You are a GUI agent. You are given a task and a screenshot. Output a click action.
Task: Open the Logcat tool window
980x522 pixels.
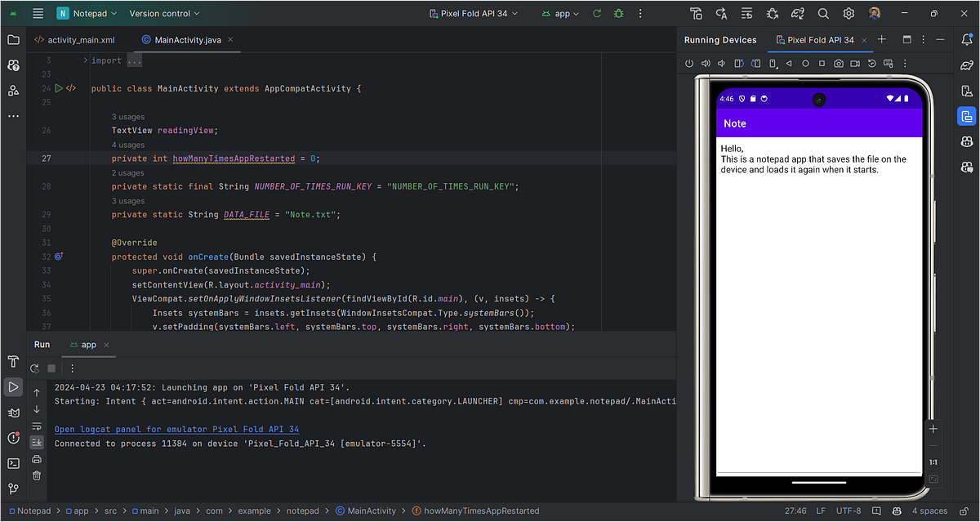tap(13, 413)
